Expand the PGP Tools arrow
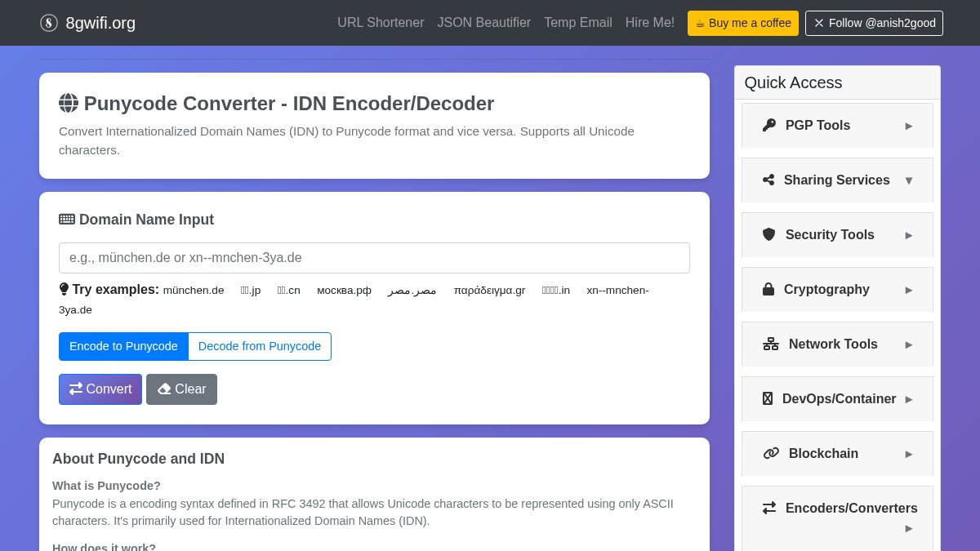The height and width of the screenshot is (551, 980). pyautogui.click(x=909, y=126)
